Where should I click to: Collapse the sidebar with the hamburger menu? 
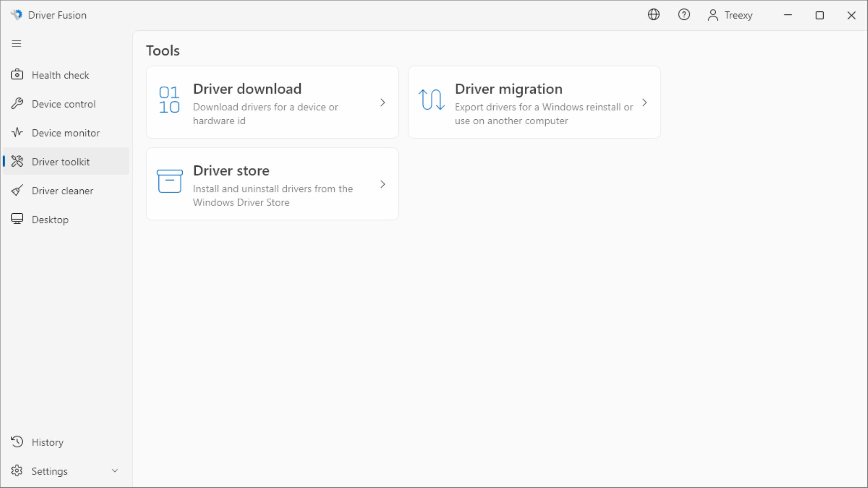(16, 43)
